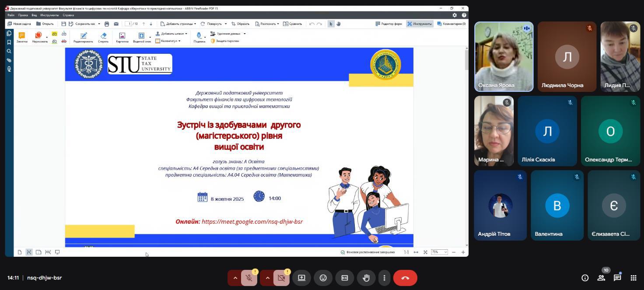This screenshot has width=644, height=290.
Task: Select the Заметка note tool
Action: coord(22,37)
